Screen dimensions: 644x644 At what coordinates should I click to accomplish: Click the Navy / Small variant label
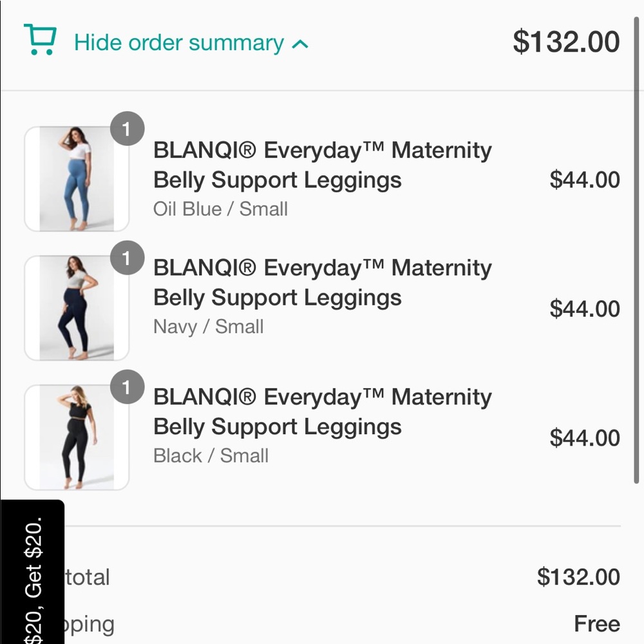pos(208,327)
